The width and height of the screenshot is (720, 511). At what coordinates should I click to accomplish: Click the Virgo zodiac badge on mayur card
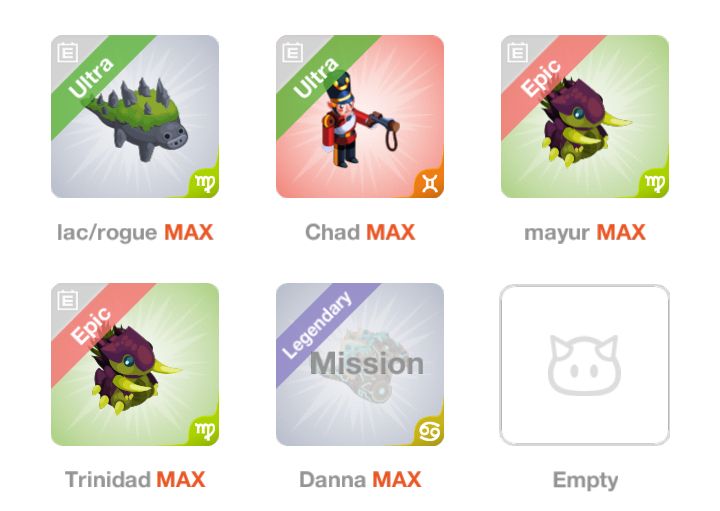[654, 183]
